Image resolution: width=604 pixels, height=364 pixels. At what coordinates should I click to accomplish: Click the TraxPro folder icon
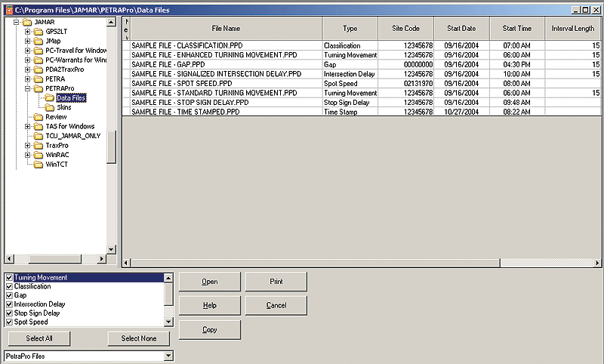(x=39, y=145)
